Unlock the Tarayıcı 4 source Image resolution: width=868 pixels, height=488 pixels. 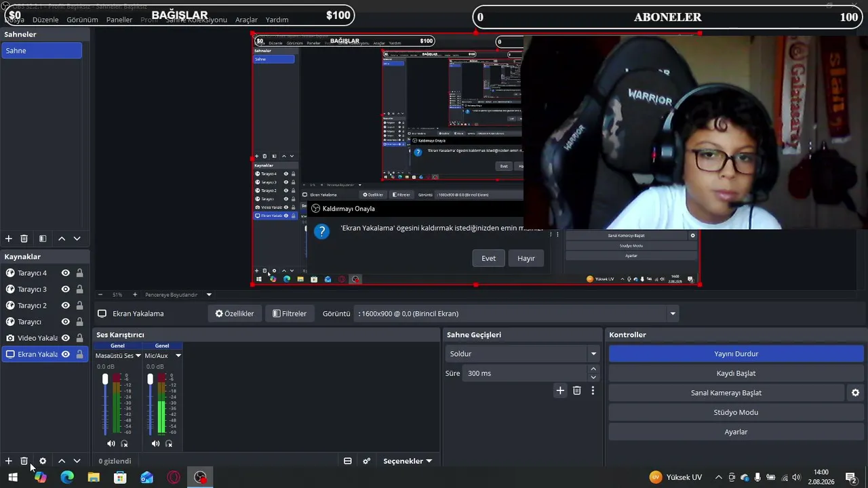coord(79,273)
